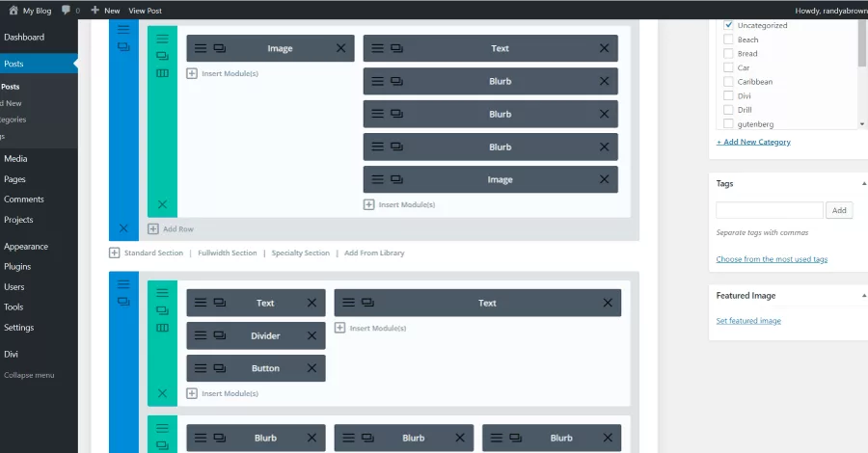Screen dimensions: 868x453
Task: Clone the Image module beneath the Blurbs
Action: click(397, 179)
